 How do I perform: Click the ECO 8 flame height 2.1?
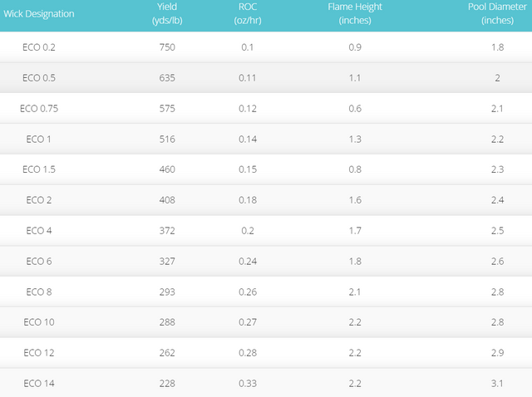pyautogui.click(x=355, y=292)
